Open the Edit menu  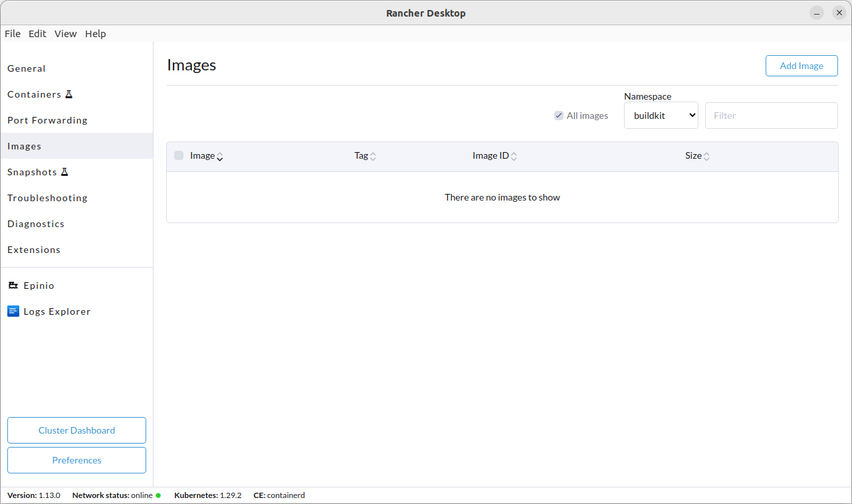(x=37, y=34)
